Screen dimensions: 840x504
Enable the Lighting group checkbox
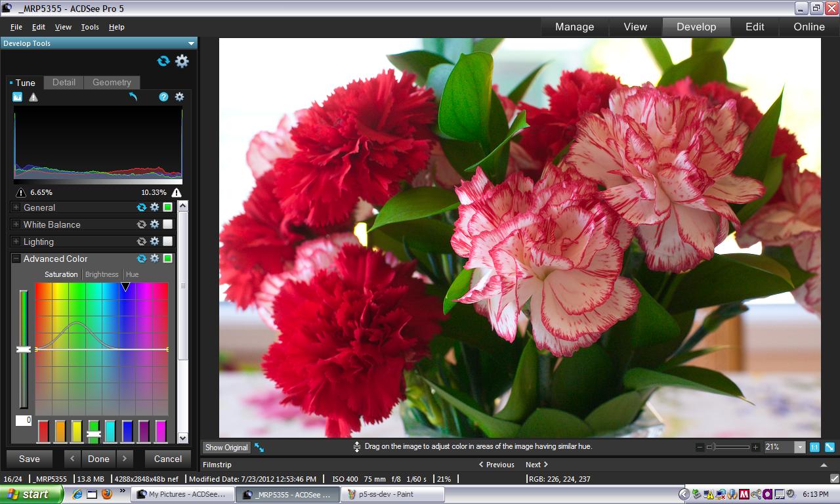point(168,241)
